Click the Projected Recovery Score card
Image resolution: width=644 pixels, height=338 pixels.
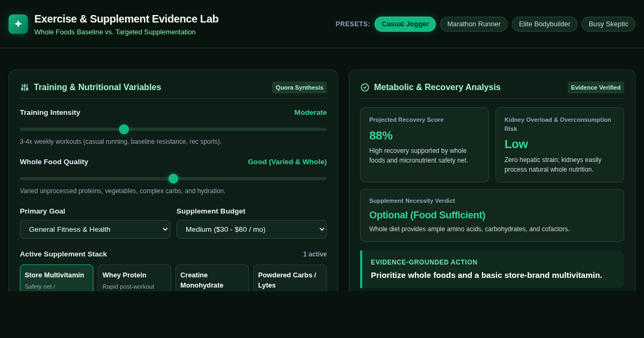click(x=425, y=145)
